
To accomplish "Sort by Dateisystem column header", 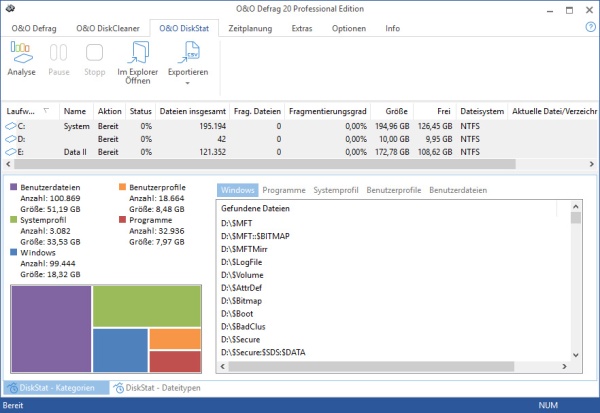I will coord(482,111).
